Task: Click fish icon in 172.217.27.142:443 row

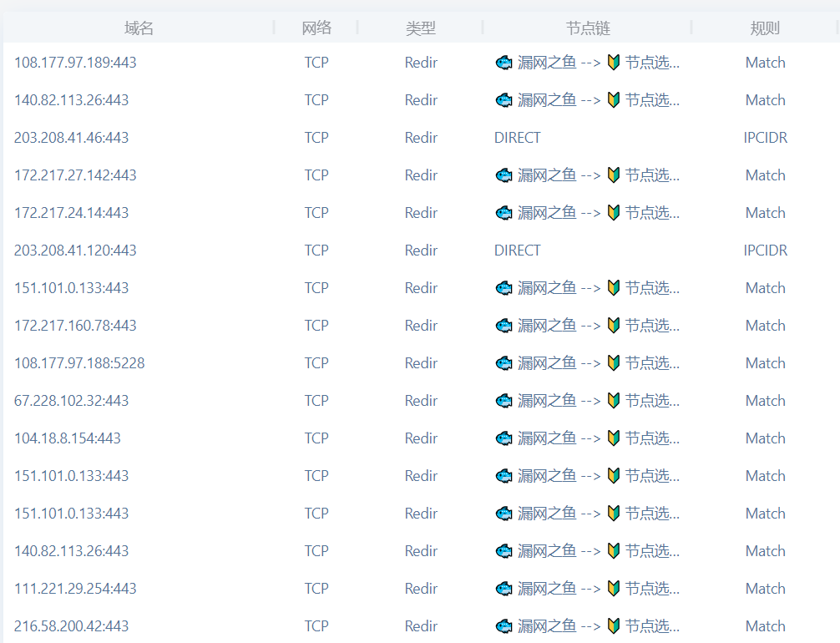Action: tap(503, 175)
